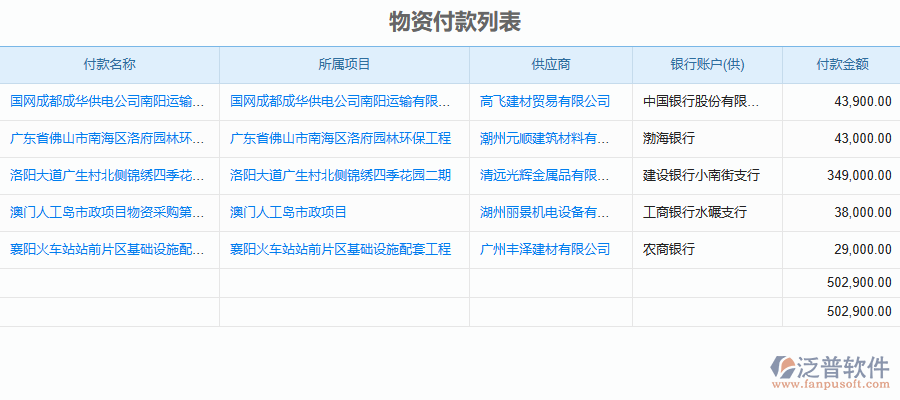The height and width of the screenshot is (400, 900).
Task: Select the 建设银行小南街支行 cell
Action: [x=701, y=175]
